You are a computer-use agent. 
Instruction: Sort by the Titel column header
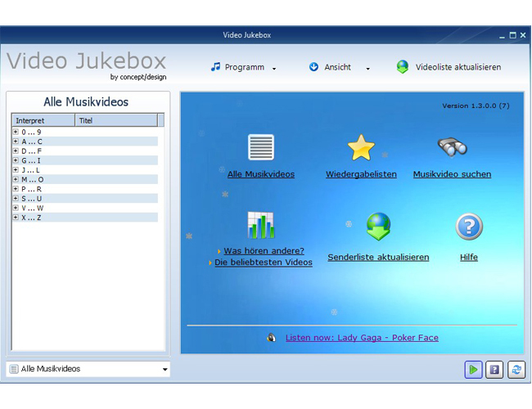pyautogui.click(x=116, y=120)
